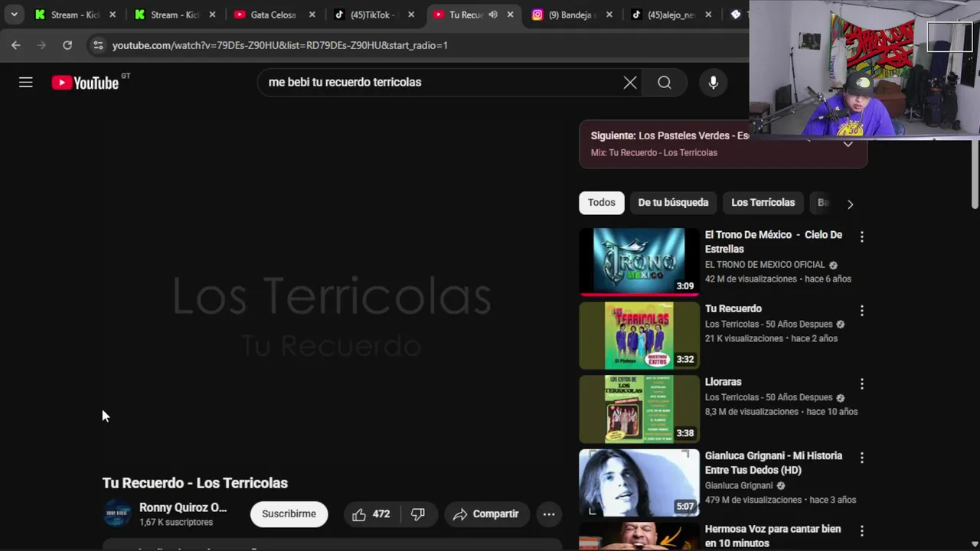Open more actions ellipsis under video
Viewport: 980px width, 551px height.
pos(549,514)
